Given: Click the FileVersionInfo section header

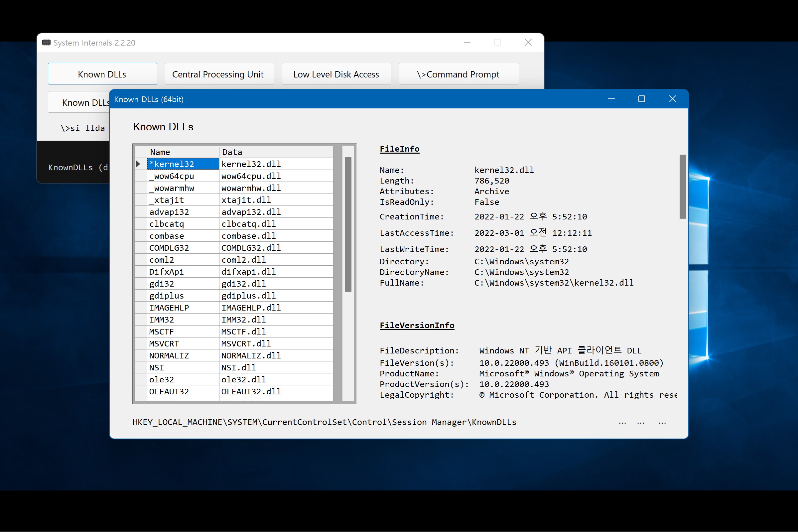Looking at the screenshot, I should pos(416,325).
